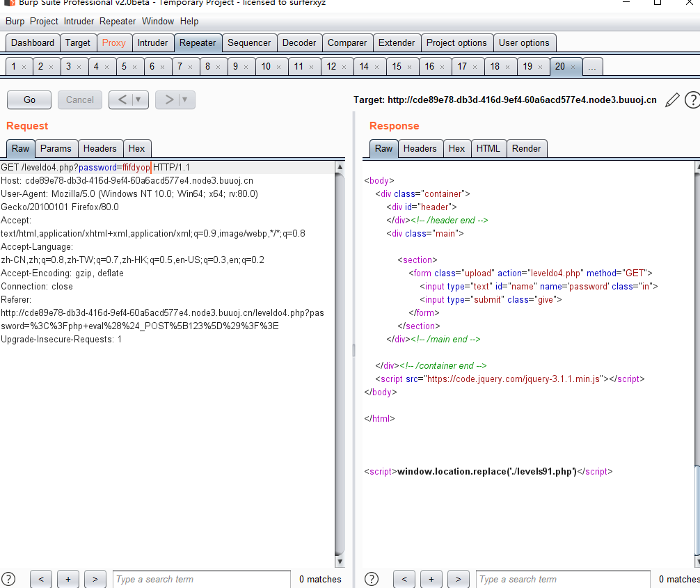The image size is (700, 588).
Task: Focus the request search term field
Action: tap(202, 579)
